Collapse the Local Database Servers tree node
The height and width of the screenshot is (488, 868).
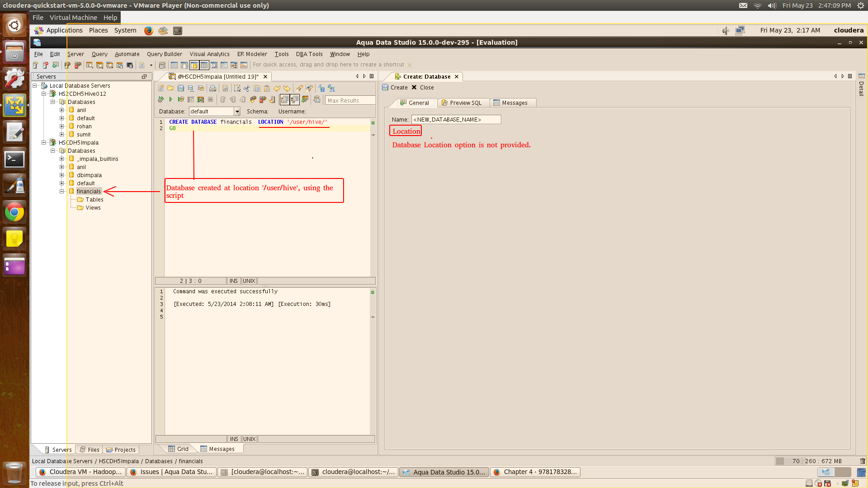click(35, 85)
